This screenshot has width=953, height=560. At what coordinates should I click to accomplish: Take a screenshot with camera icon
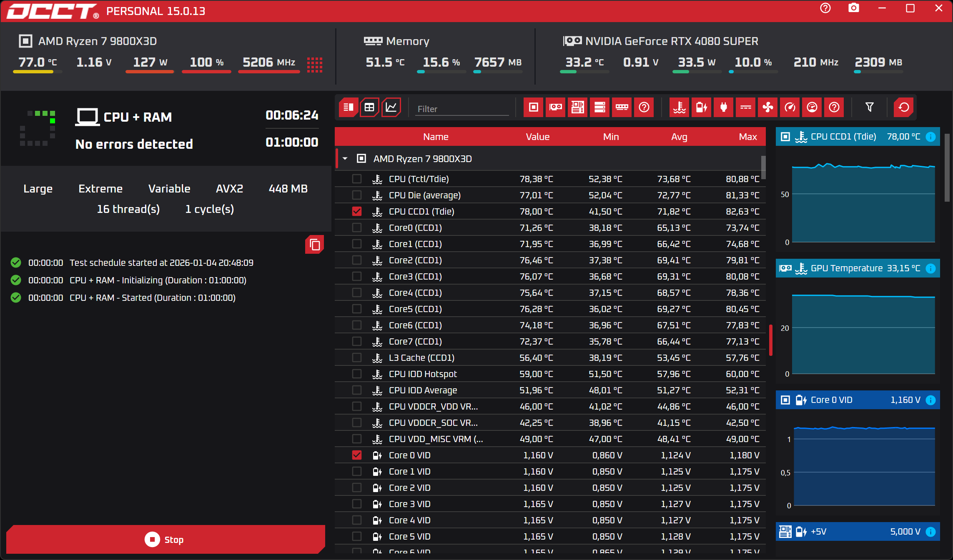point(853,8)
